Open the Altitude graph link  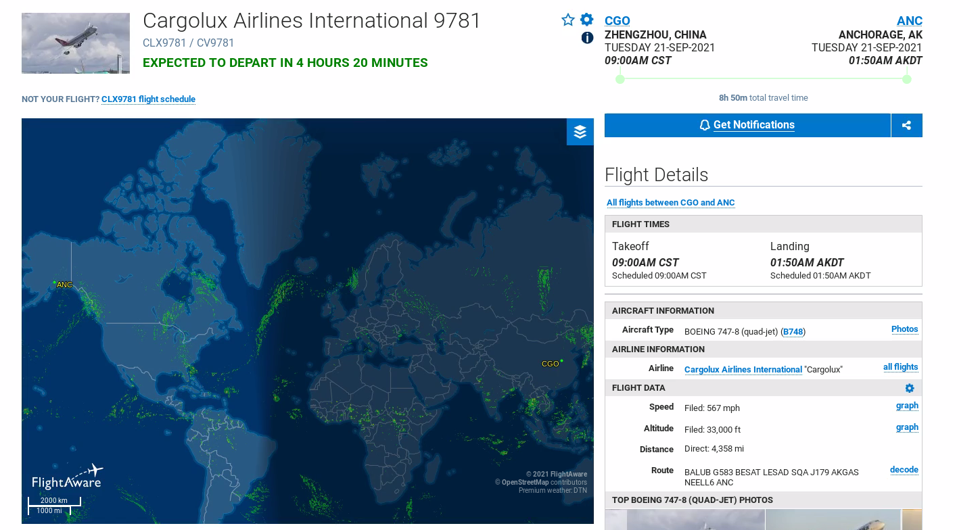tap(907, 427)
